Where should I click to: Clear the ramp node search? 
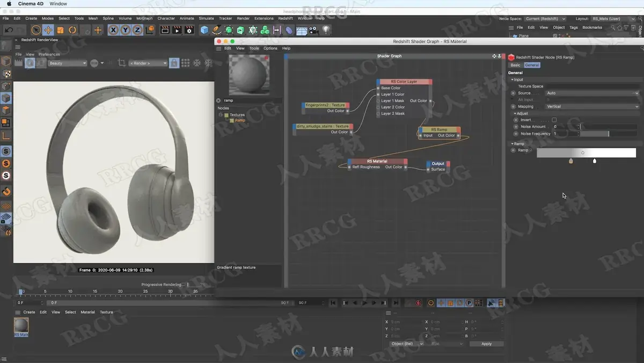(x=218, y=100)
